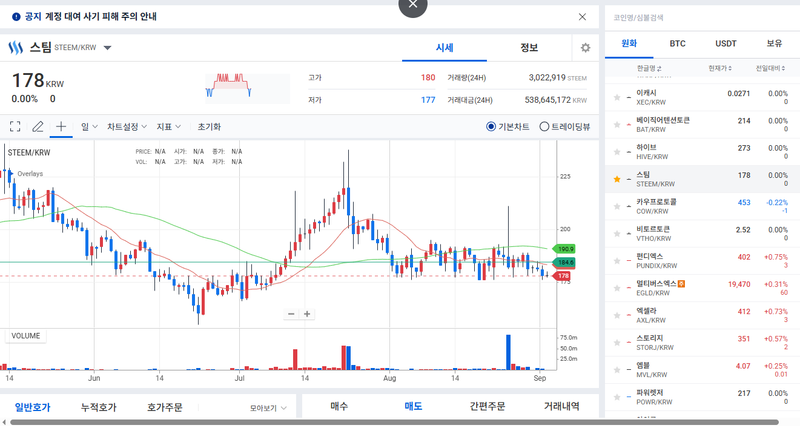This screenshot has width=800, height=426.
Task: Click the VOLUME panel label
Action: point(26,336)
